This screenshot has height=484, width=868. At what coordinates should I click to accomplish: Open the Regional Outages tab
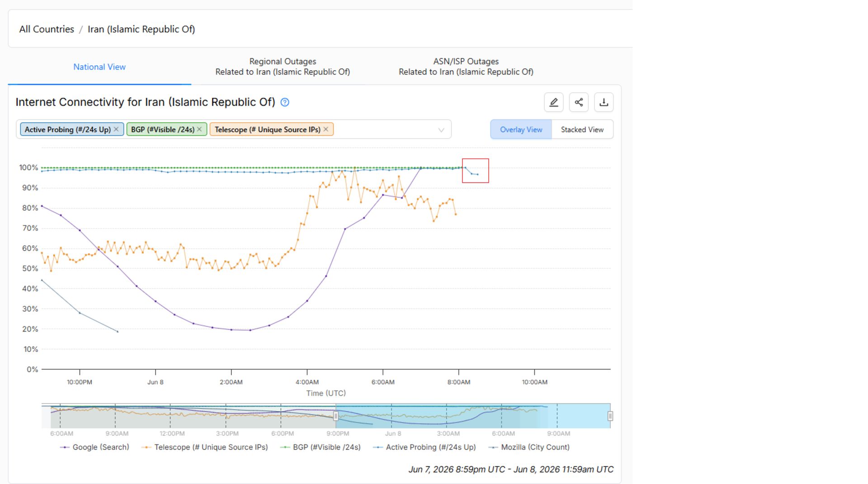pos(283,66)
